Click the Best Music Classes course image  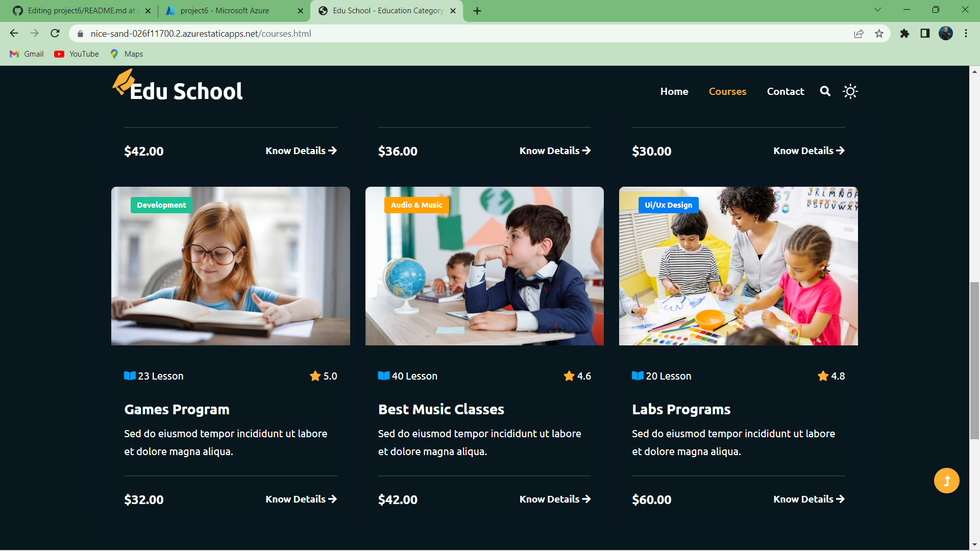point(484,266)
